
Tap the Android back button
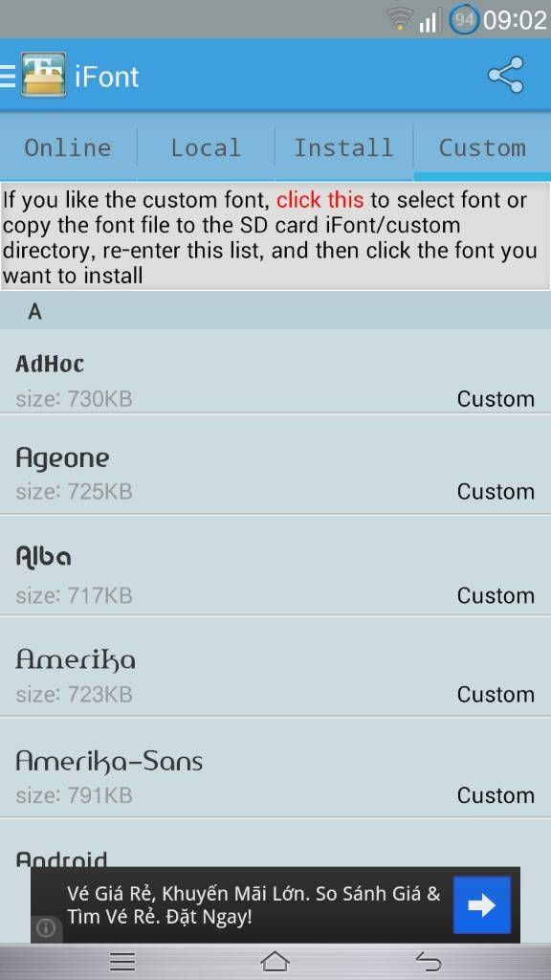428,961
